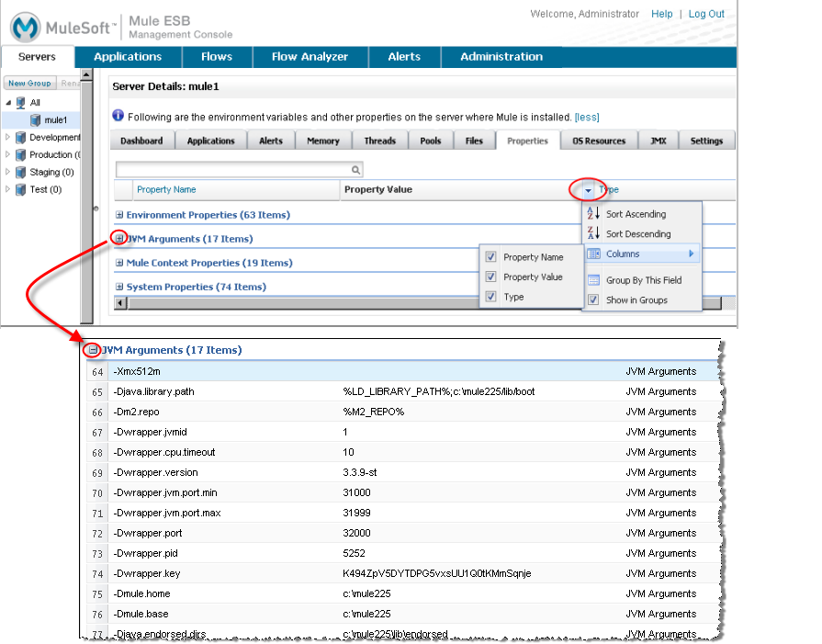Uncheck the Property Value column checkbox
Image resolution: width=822 pixels, height=644 pixels.
[491, 277]
